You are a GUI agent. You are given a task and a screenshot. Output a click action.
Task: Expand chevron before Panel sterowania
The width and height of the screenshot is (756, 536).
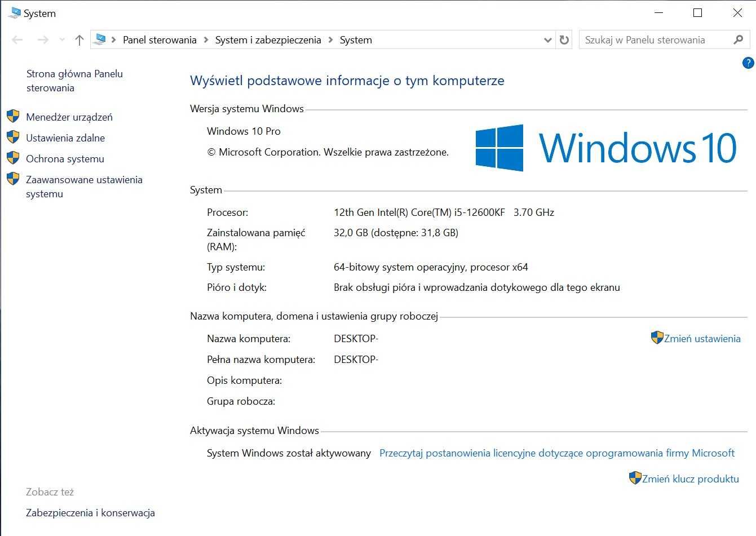click(x=114, y=40)
